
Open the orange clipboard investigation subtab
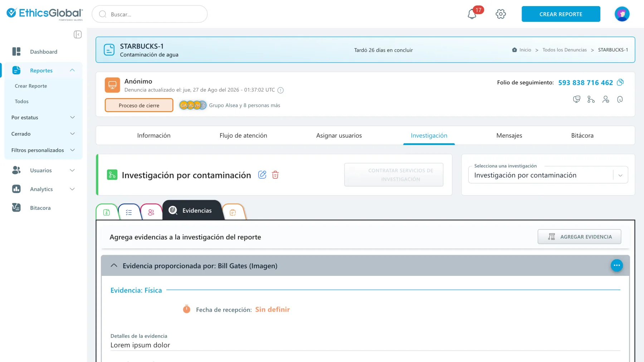pyautogui.click(x=233, y=212)
